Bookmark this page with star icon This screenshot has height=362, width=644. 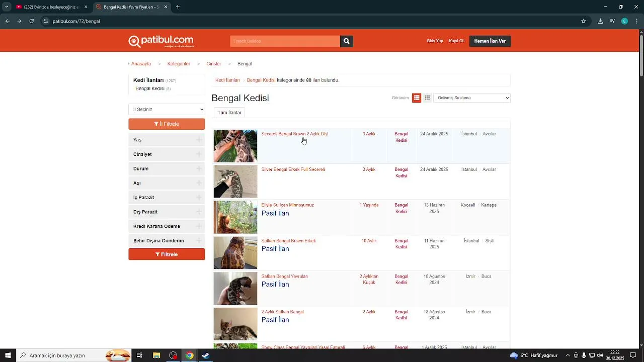[584, 21]
